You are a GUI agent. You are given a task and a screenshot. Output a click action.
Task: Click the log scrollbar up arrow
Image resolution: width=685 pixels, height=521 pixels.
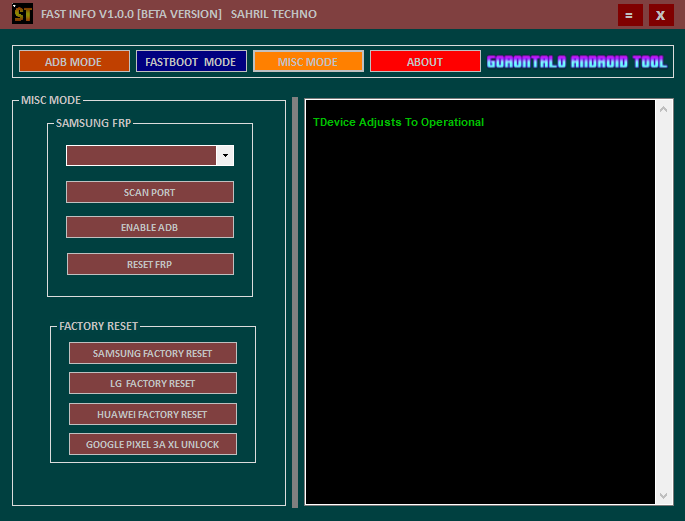tap(663, 109)
